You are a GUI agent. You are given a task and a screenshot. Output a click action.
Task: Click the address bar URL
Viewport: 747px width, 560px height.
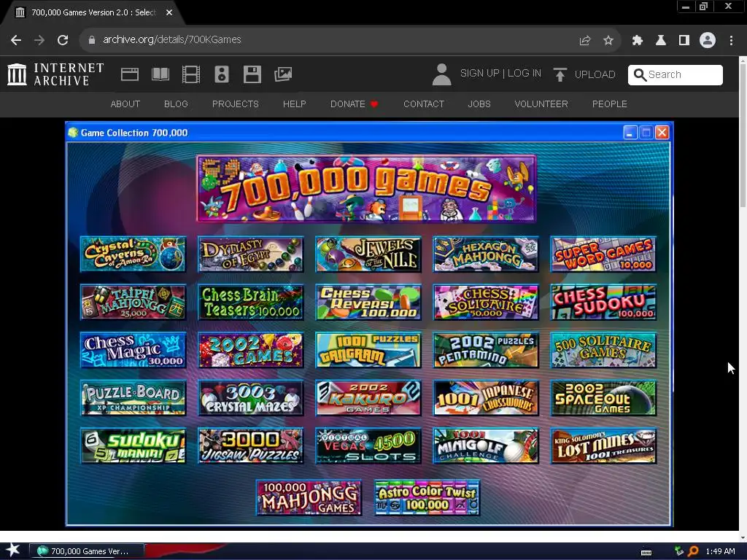click(172, 39)
